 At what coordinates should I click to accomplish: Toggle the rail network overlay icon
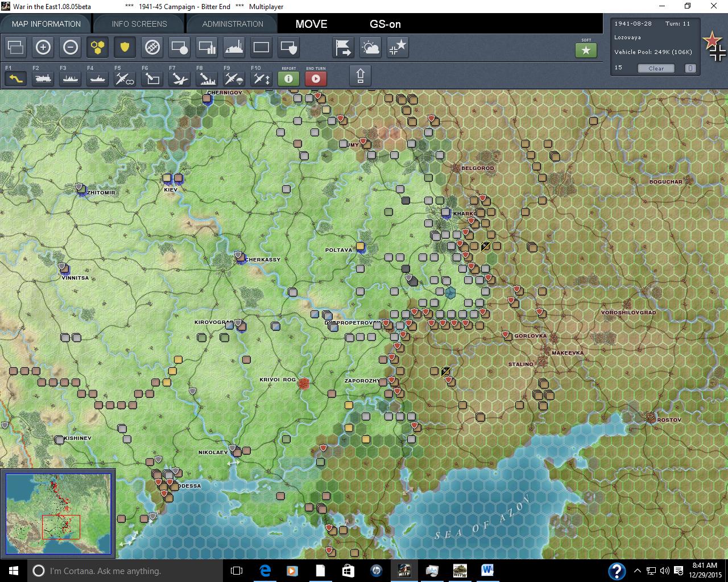pos(152,47)
